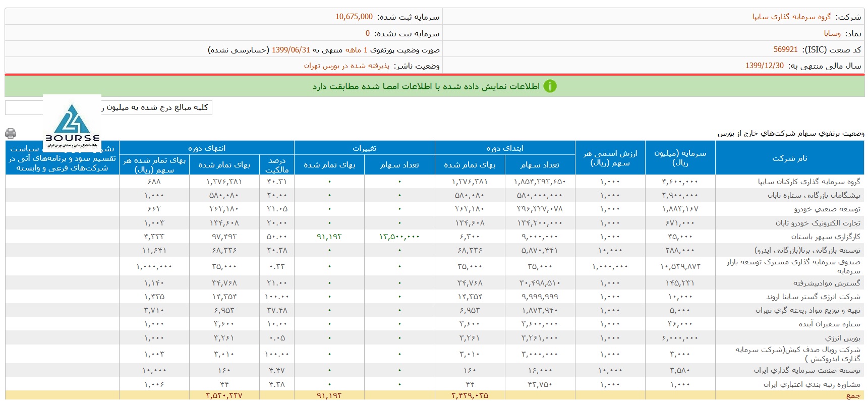Click table title 'وضعیت پرتفوی سهام شرکت‌های خارج از بورس'
Viewport: 868px width, 401px height.
pyautogui.click(x=791, y=133)
